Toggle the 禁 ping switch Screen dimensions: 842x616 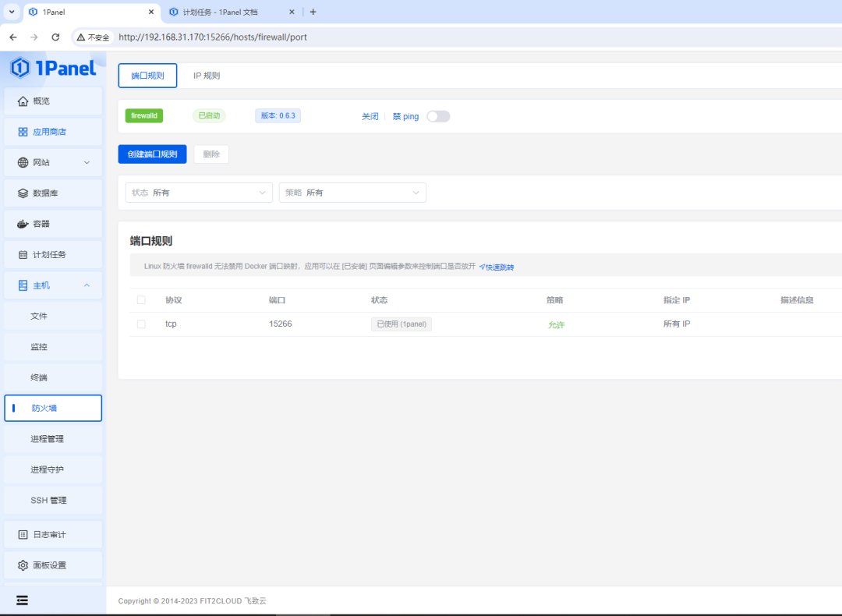437,115
